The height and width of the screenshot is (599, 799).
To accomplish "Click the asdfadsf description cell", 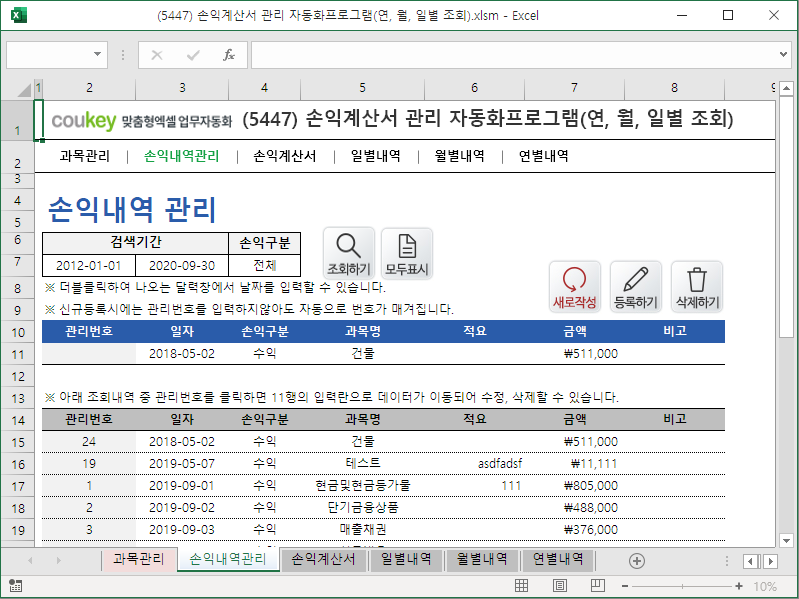I will point(474,464).
